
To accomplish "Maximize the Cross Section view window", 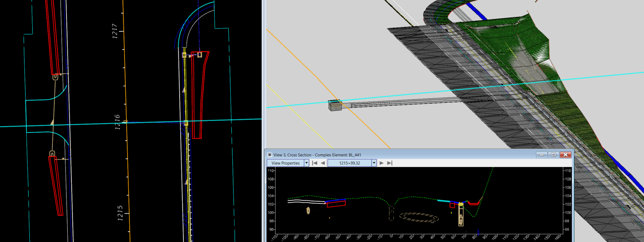I will point(553,155).
